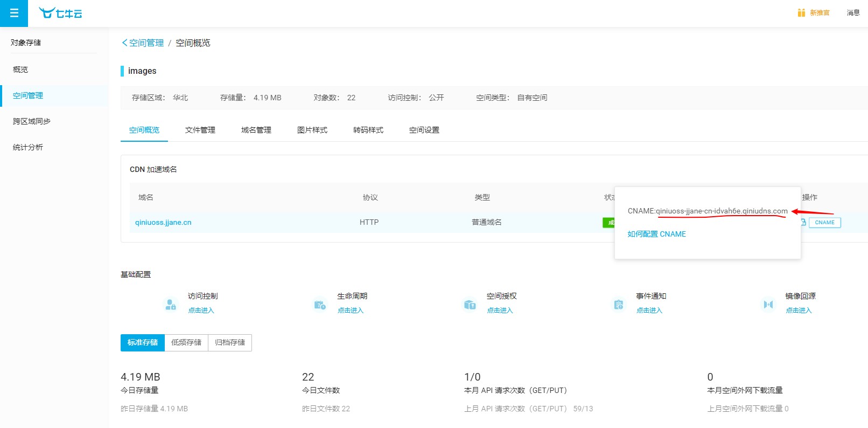
Task: Select 概览 in the sidebar
Action: (20, 70)
